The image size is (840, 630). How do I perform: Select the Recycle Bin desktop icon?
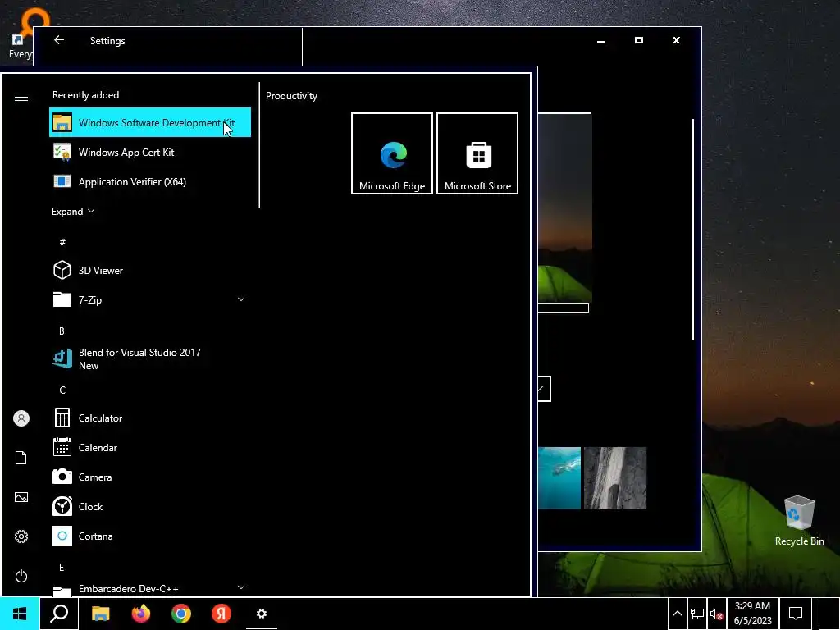coord(799,521)
